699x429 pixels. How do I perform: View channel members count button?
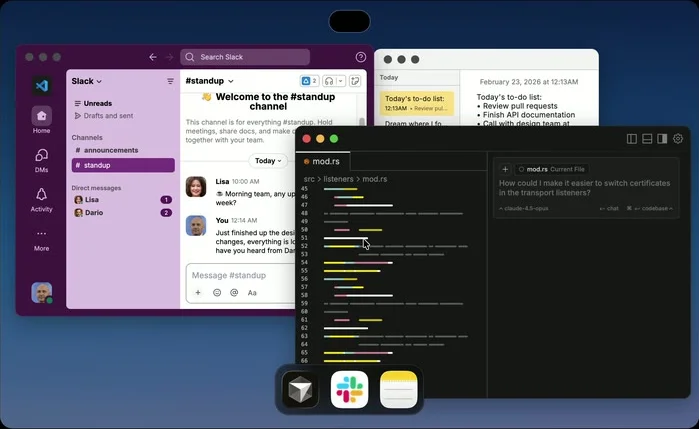(x=309, y=81)
